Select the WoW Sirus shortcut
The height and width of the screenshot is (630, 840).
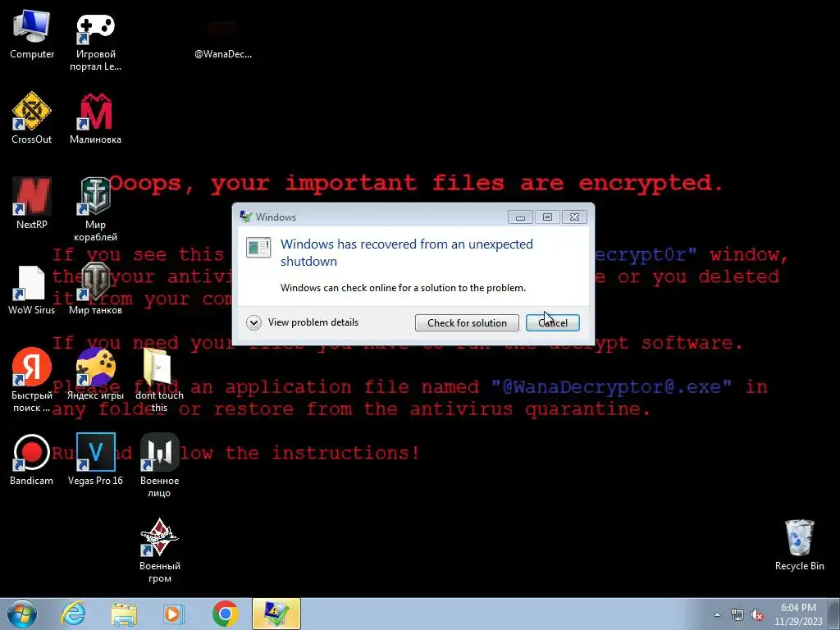coord(32,290)
